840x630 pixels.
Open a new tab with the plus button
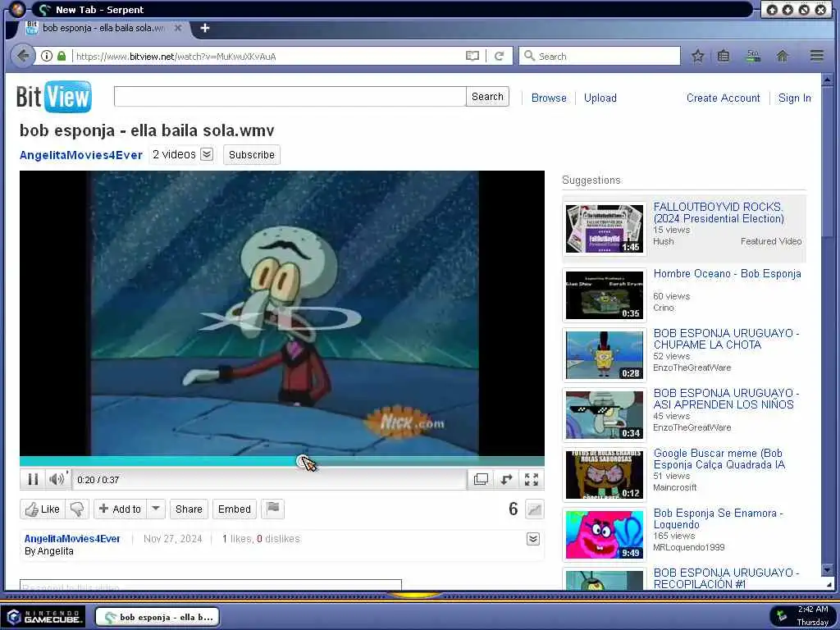[x=204, y=28]
